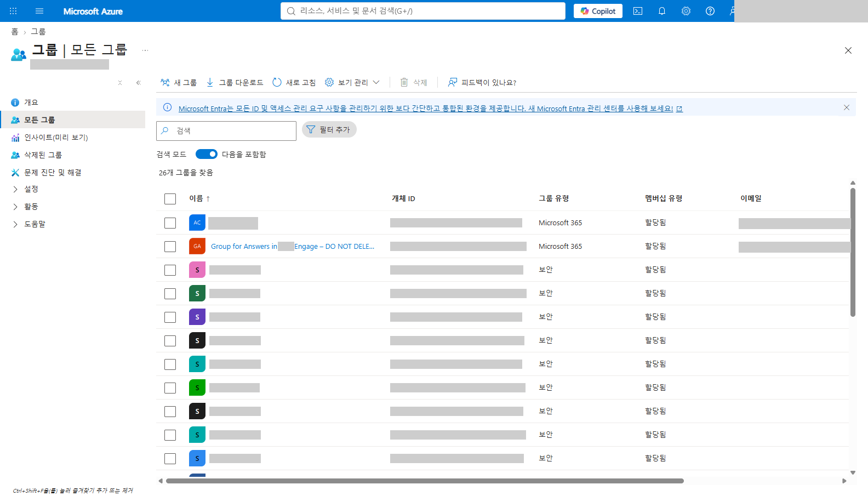Open the Azure apps grid launcher

13,11
